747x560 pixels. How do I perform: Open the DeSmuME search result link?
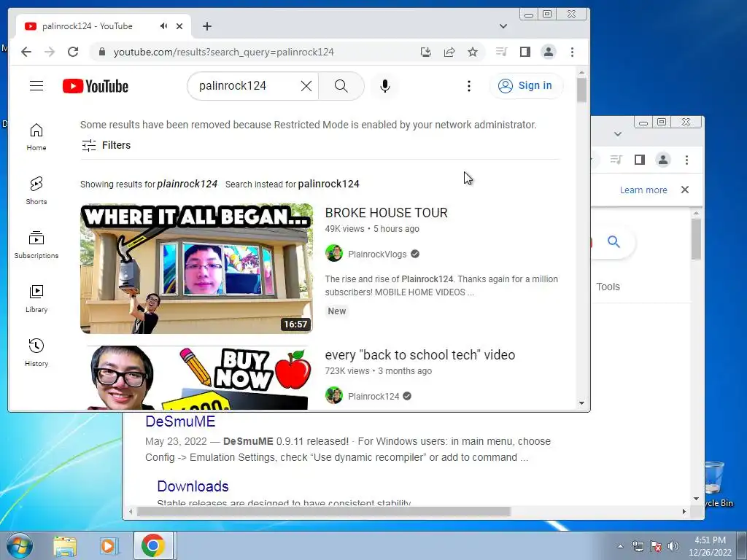point(180,421)
